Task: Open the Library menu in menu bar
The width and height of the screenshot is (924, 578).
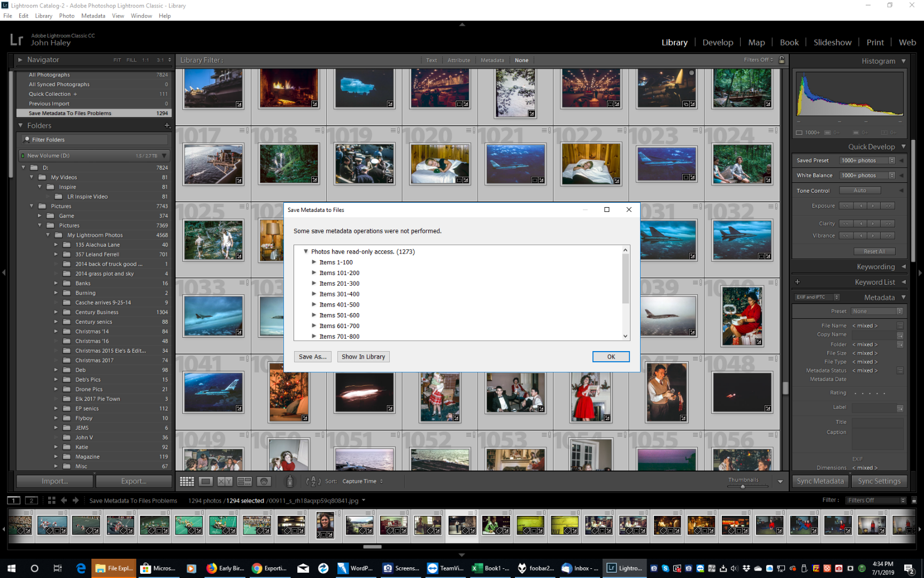Action: tap(44, 16)
